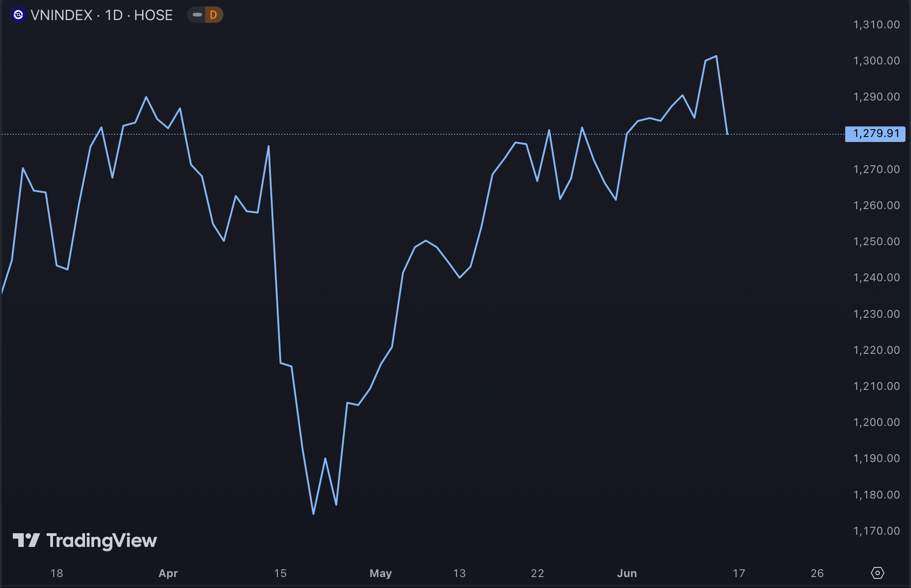Screen dimensions: 911x588
Task: Click the June peak point above 1,300 on line
Action: click(x=716, y=56)
